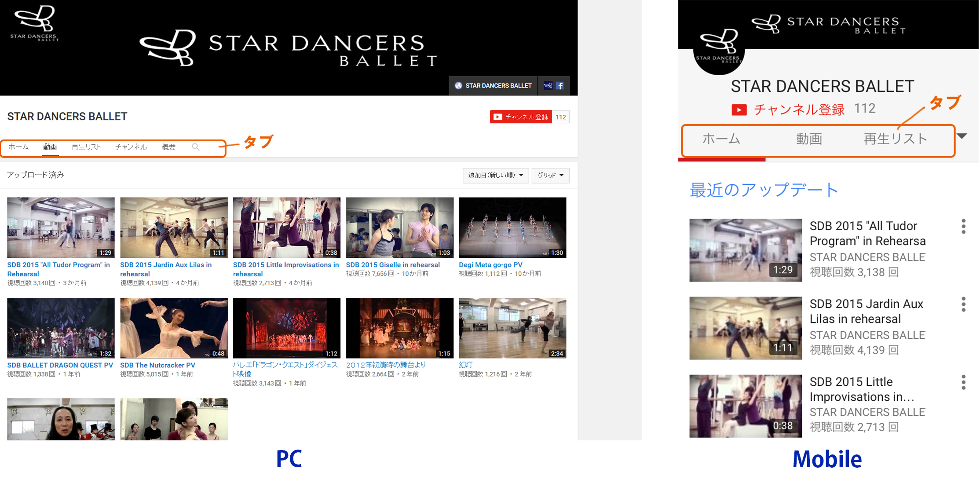Image resolution: width=980 pixels, height=498 pixels.
Task: Open the SDB The Nutcracker PV thumbnail
Action: [174, 328]
